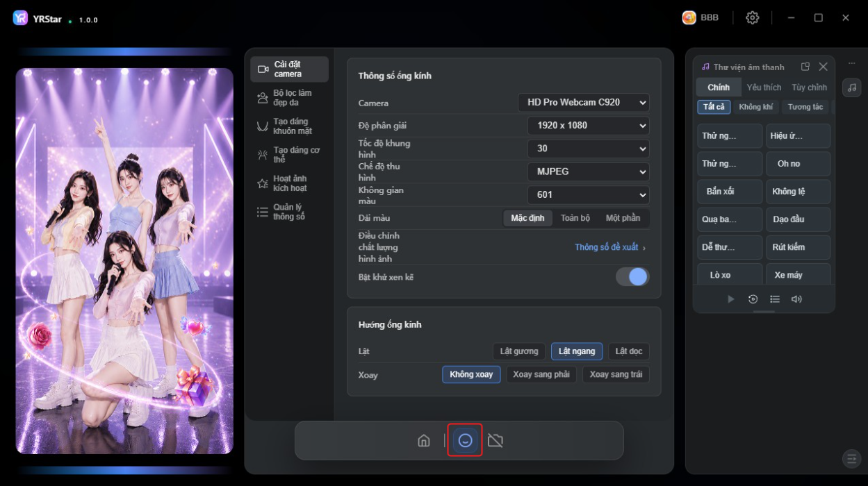The image size is (868, 486).
Task: Pop out the sound library panel
Action: [x=805, y=67]
